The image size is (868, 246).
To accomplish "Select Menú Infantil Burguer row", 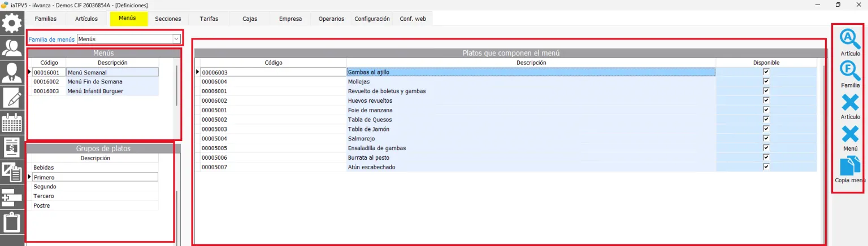I will (95, 91).
